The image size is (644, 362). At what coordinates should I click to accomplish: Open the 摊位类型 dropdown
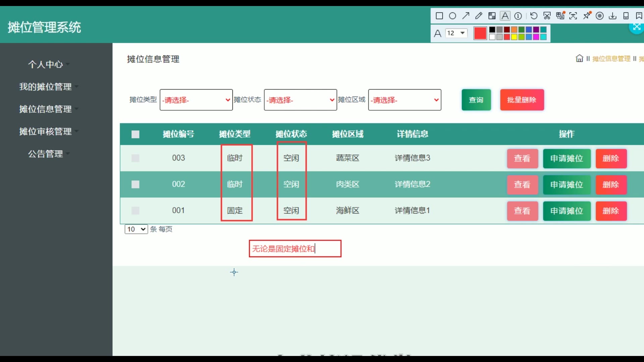[196, 100]
